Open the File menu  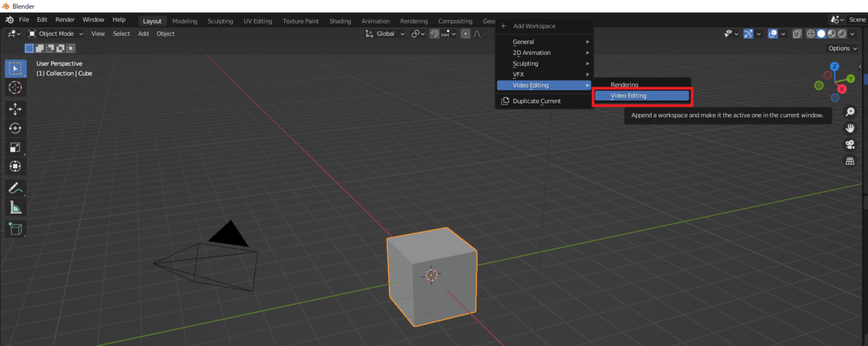point(24,20)
